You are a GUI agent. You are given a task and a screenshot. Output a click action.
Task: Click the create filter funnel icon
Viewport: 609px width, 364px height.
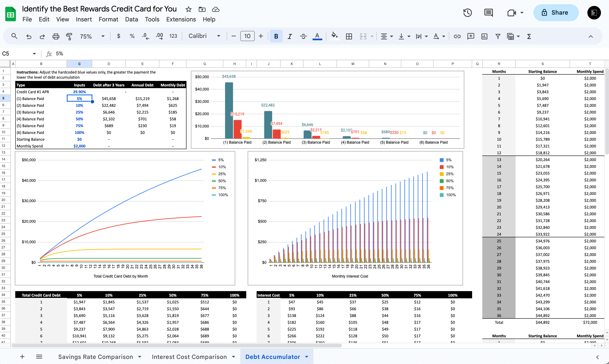coord(498,36)
